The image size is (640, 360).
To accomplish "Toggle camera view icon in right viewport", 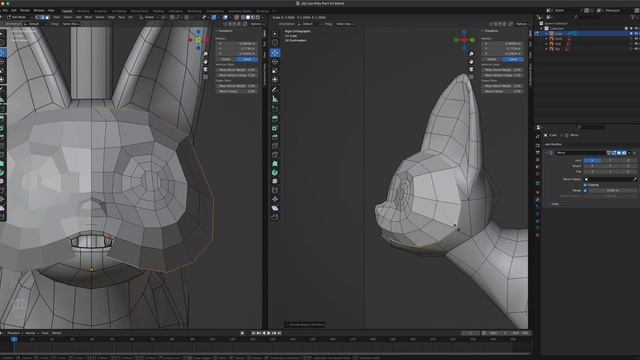I will click(x=471, y=69).
